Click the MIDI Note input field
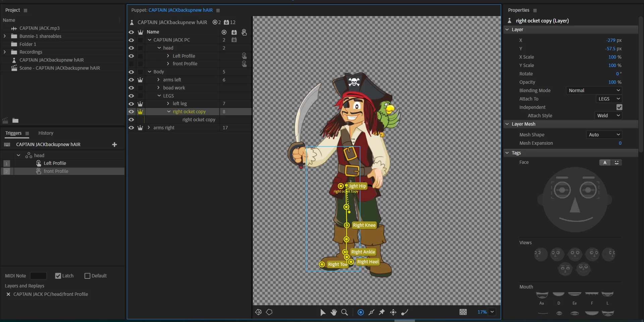644x322 pixels. click(38, 276)
